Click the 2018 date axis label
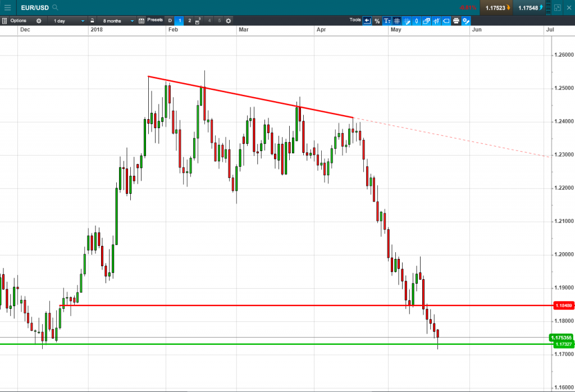The image size is (575, 392). pos(97,30)
